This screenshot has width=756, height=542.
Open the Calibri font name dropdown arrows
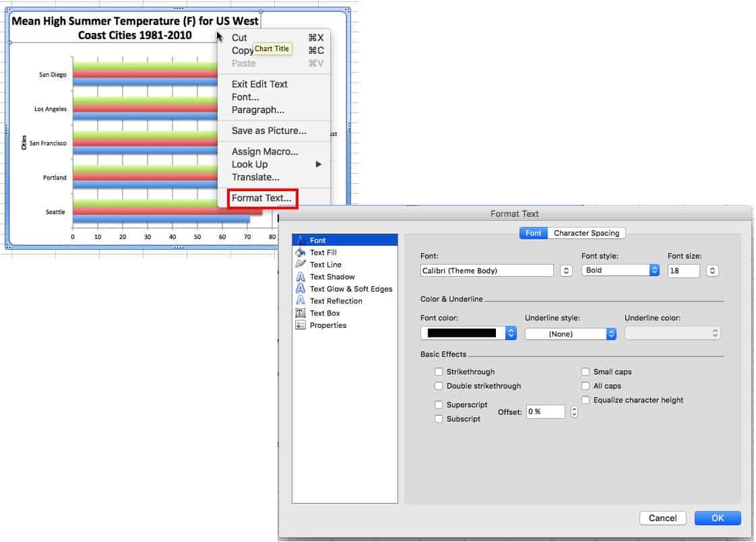567,270
